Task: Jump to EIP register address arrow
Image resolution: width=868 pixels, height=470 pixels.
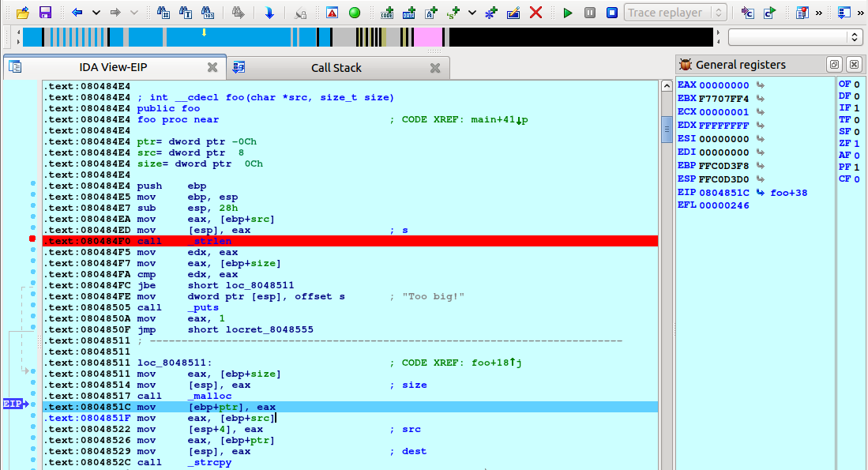Action: pos(761,192)
